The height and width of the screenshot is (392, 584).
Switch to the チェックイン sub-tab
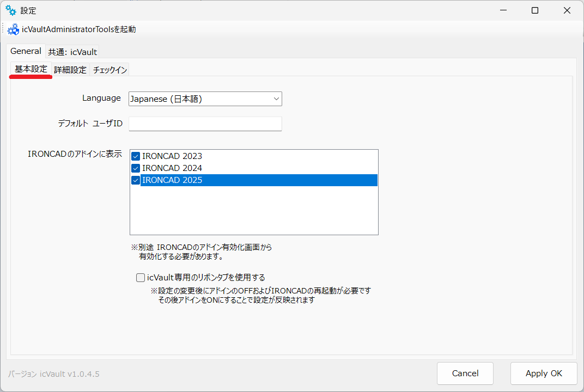109,70
